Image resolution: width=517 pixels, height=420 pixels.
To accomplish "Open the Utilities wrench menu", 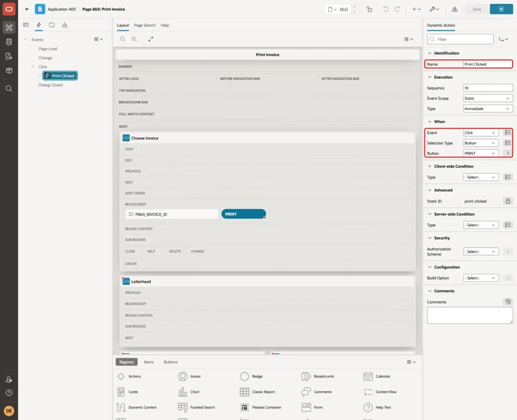I will pyautogui.click(x=434, y=9).
